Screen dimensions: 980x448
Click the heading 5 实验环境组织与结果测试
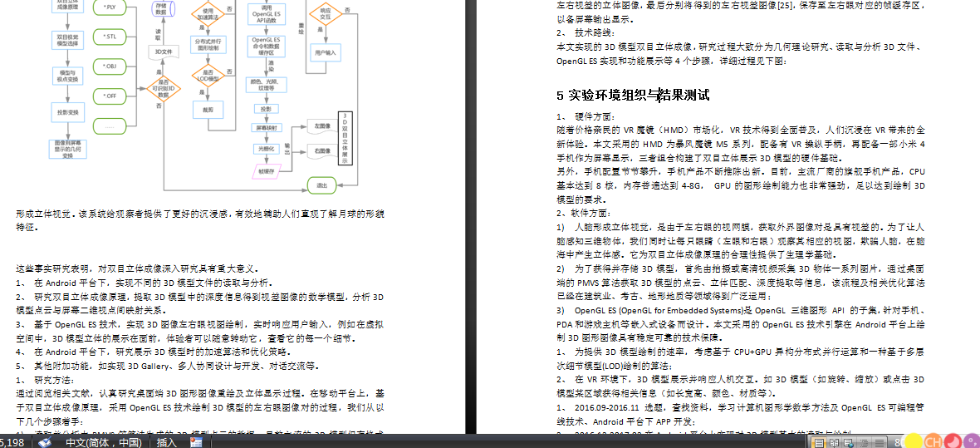633,96
